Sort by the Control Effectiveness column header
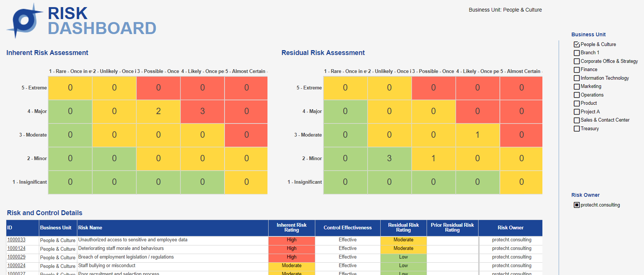Viewport: 644px width, 275px height. 347,227
